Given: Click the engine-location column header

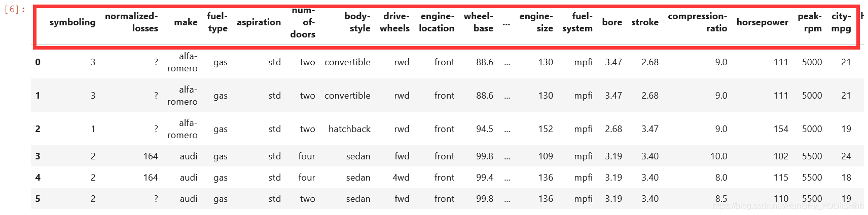Looking at the screenshot, I should coord(437,22).
